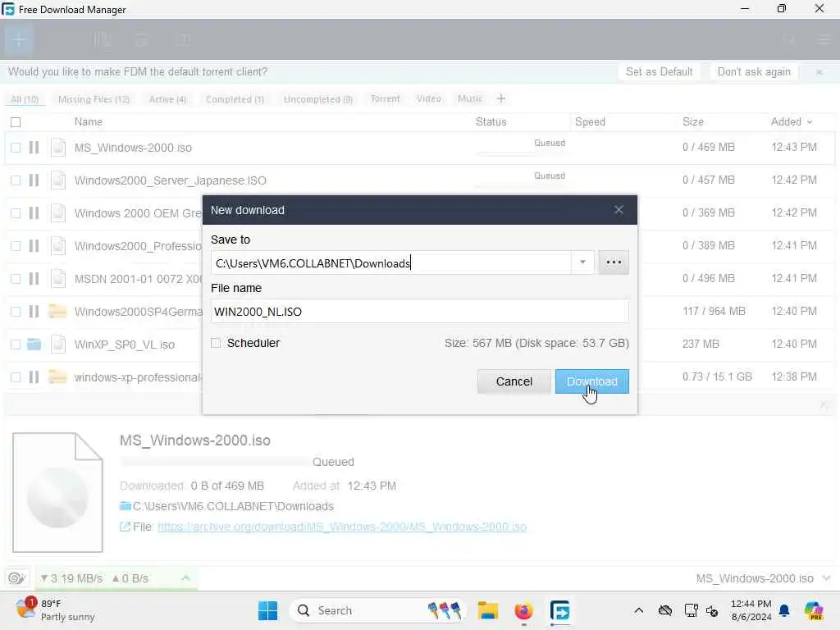Collapse details via bottom-right MS_Windows-2000.iso chevron
Image resolution: width=840 pixels, height=630 pixels.
pyautogui.click(x=825, y=578)
